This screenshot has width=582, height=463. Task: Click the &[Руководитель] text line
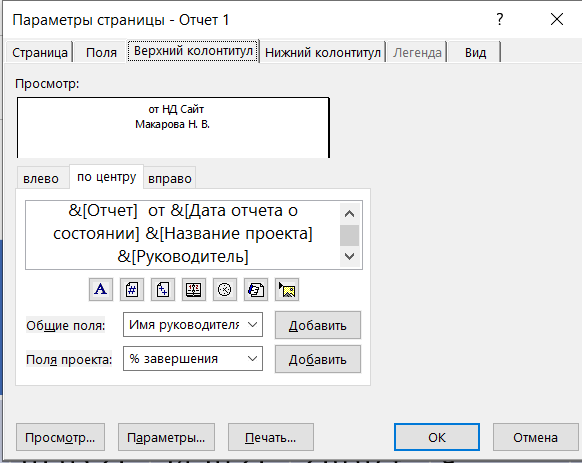[183, 257]
